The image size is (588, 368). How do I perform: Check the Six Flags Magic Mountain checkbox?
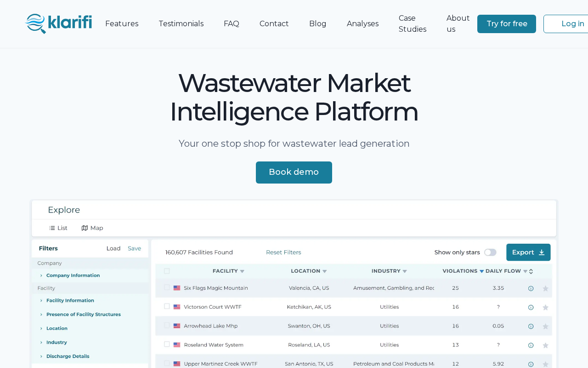(x=167, y=287)
